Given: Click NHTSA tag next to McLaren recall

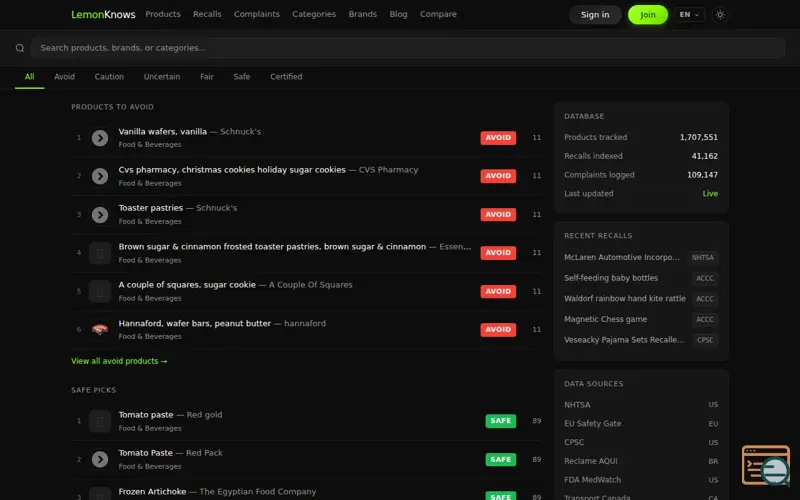Looking at the screenshot, I should coord(703,258).
